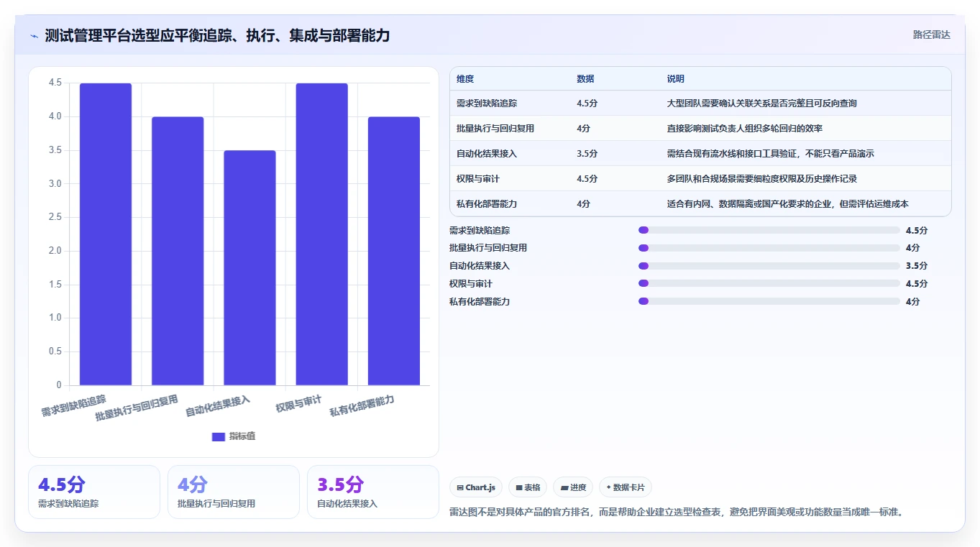Open the 4.5分 需求到缺陷追踪 data card
Image resolution: width=980 pixels, height=547 pixels.
point(94,492)
